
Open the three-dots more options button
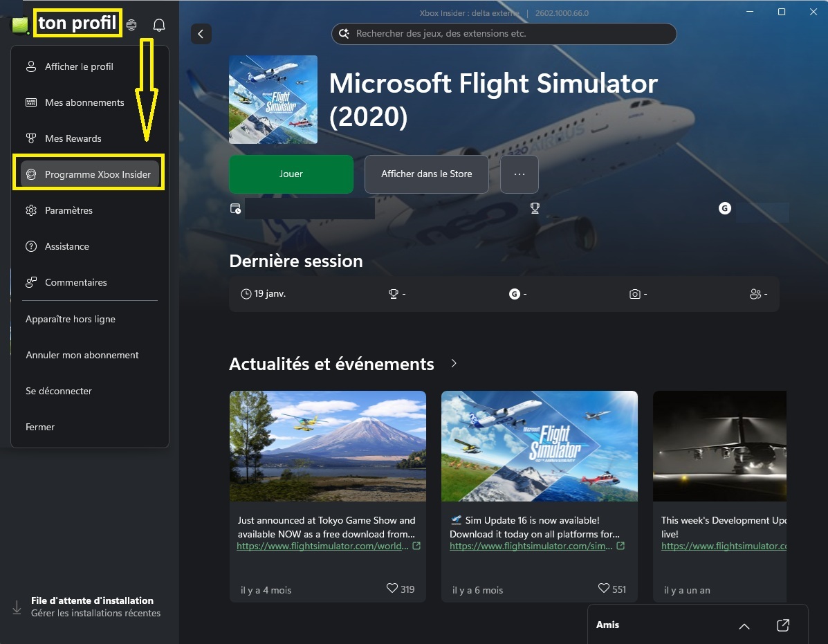coord(519,174)
